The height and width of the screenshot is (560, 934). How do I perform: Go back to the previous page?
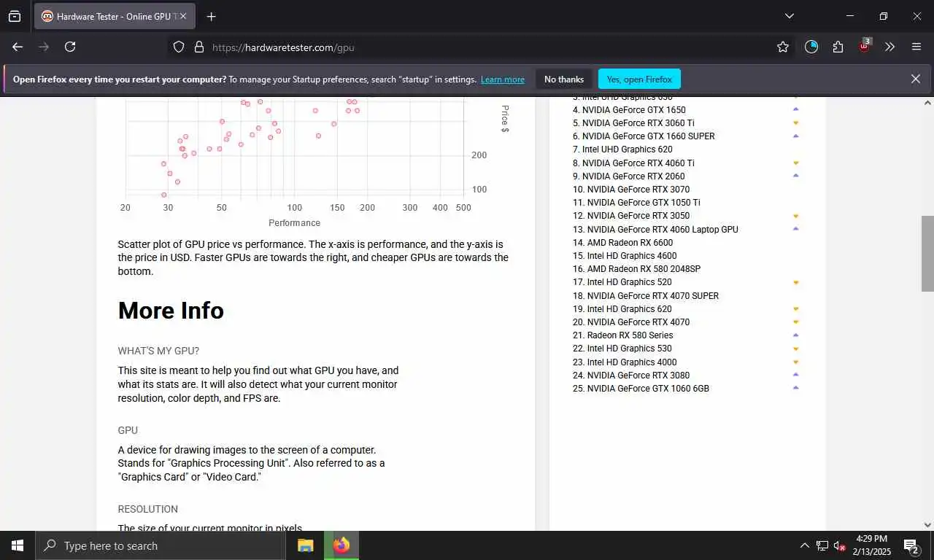(x=18, y=47)
